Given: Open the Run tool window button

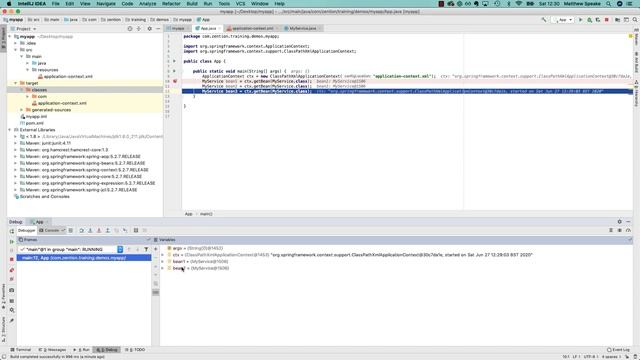Looking at the screenshot, I should (82, 350).
